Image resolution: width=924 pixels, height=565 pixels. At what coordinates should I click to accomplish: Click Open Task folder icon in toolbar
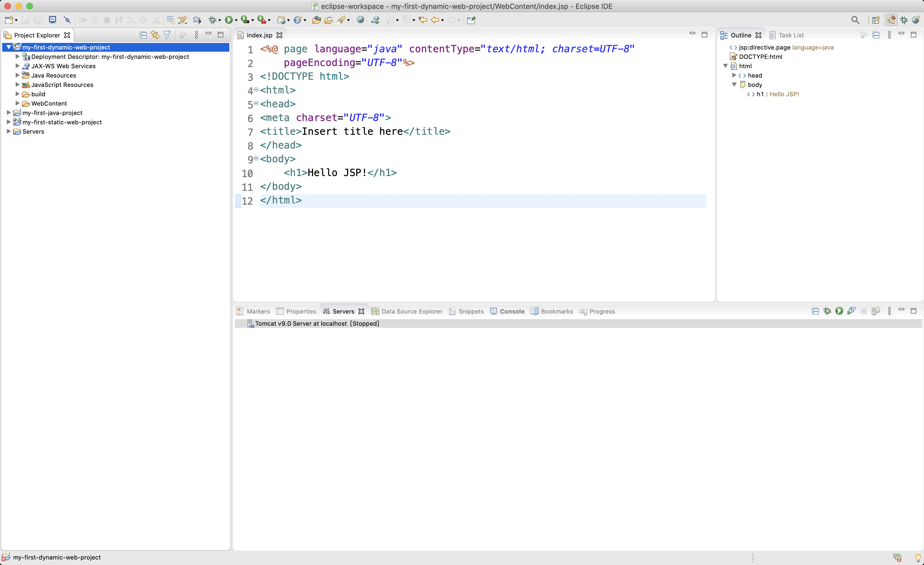(329, 20)
